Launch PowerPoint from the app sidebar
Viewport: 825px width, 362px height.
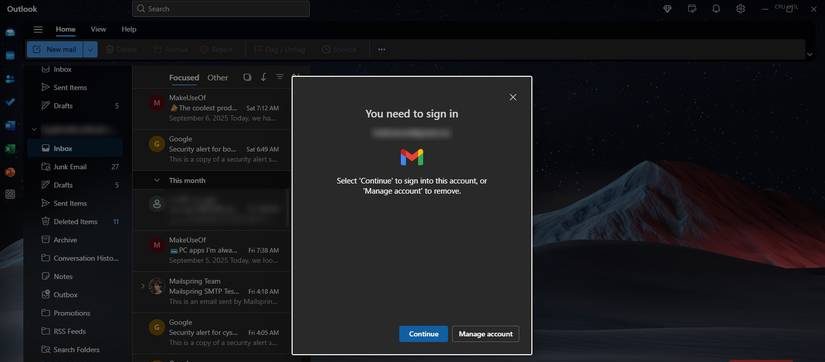pyautogui.click(x=10, y=172)
